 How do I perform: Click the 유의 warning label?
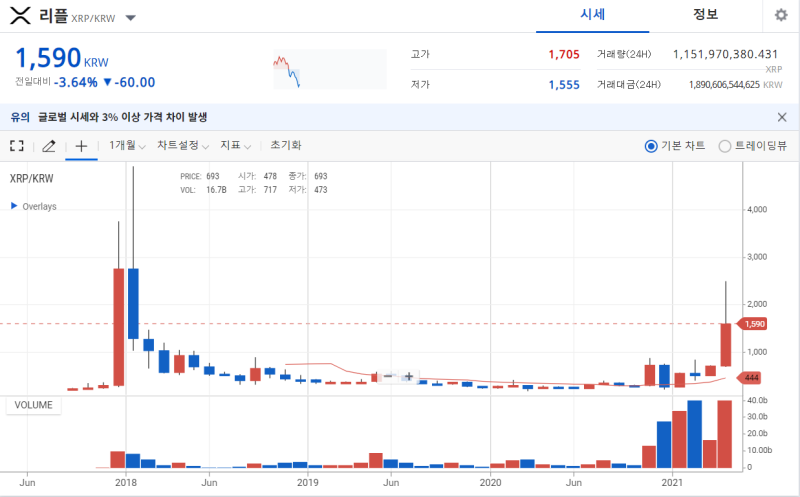[x=20, y=117]
